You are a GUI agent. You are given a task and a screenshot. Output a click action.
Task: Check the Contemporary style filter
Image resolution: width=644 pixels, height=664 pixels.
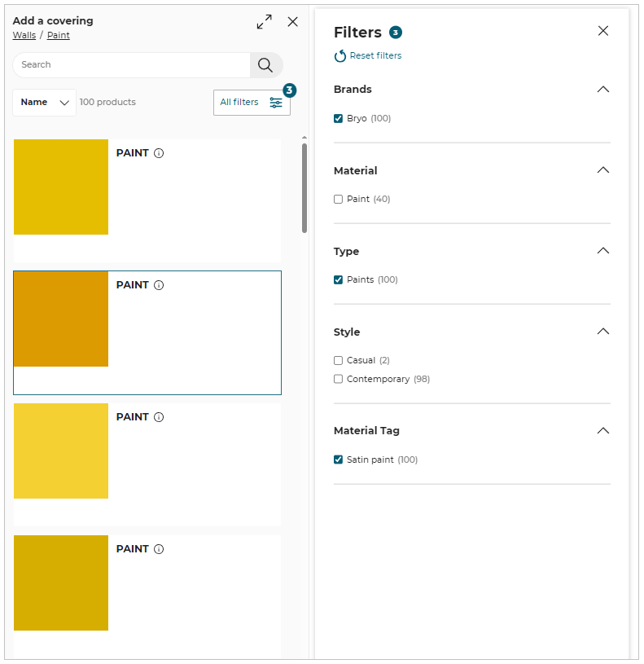click(x=338, y=378)
